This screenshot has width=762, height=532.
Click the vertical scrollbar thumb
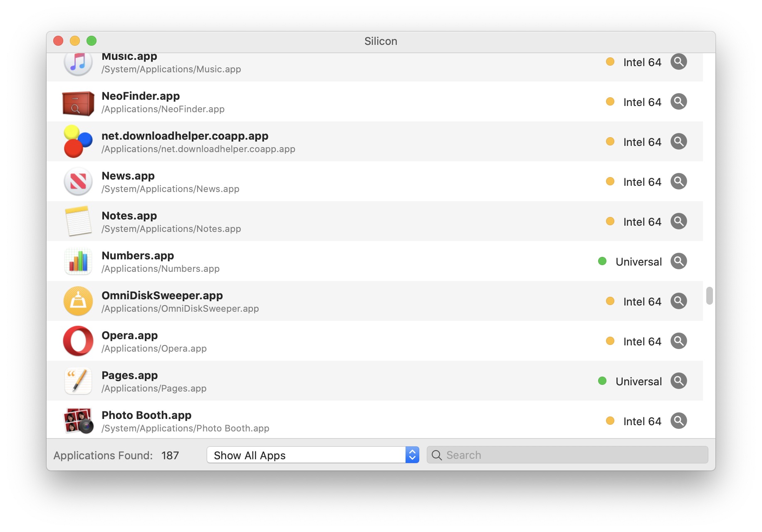point(710,296)
